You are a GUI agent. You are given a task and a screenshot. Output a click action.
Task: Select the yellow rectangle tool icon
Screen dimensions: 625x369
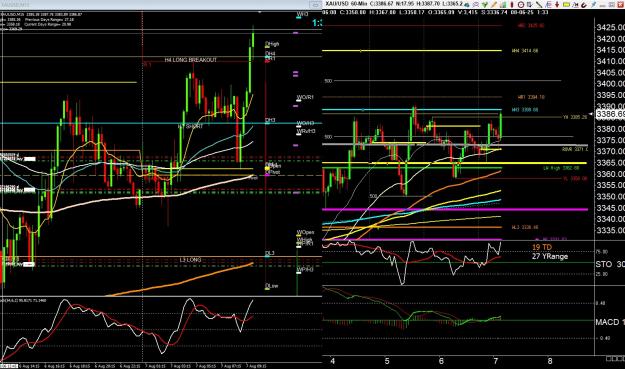[x=566, y=5]
